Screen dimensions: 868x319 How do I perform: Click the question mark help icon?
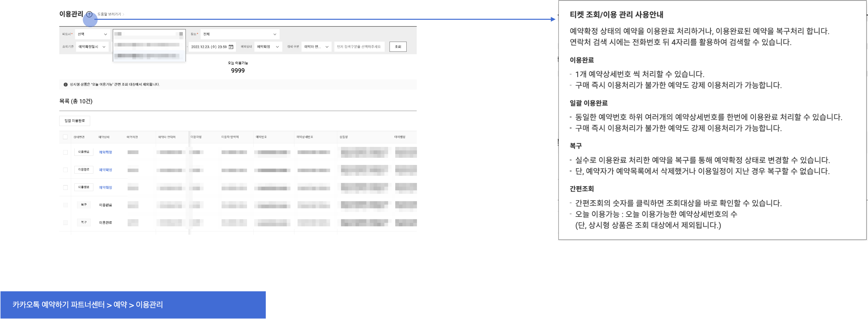click(x=89, y=14)
